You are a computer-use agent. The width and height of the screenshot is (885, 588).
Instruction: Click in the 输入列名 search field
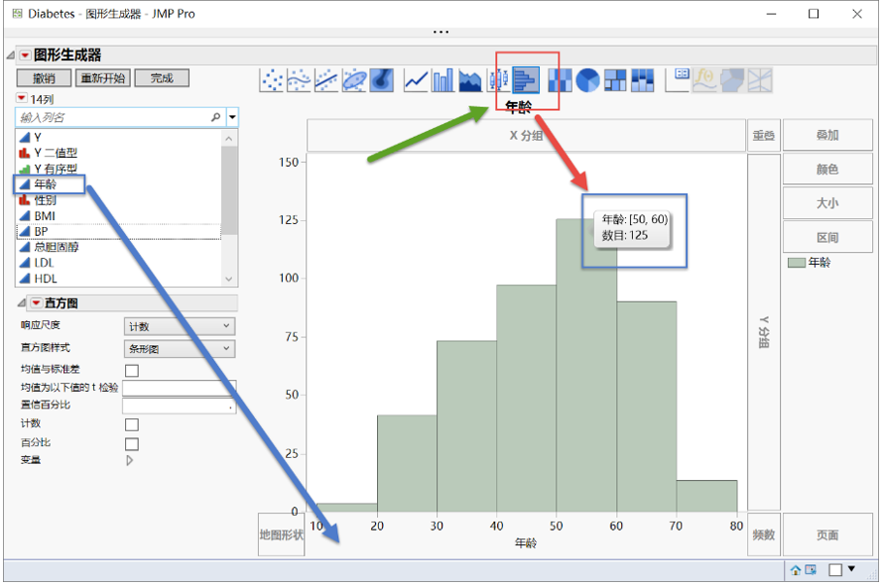(x=113, y=117)
